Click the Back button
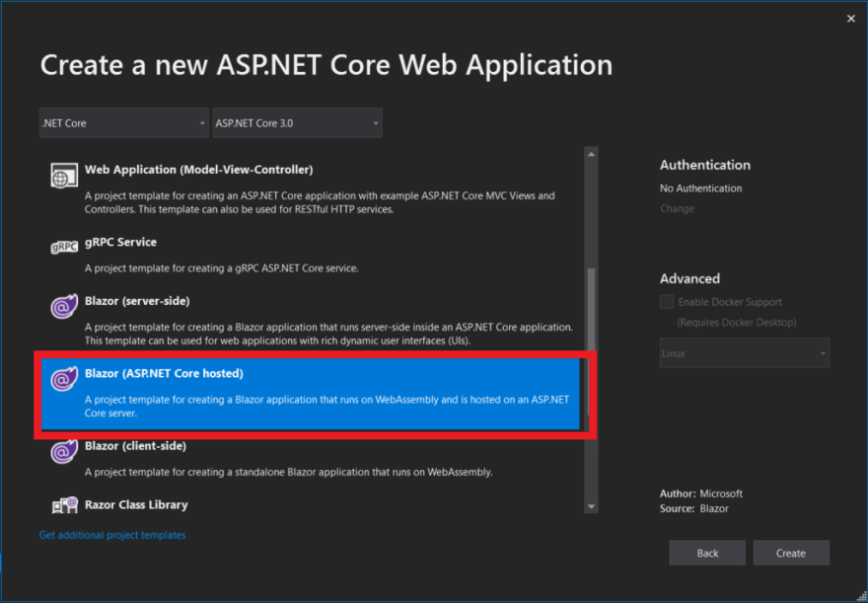The height and width of the screenshot is (603, 868). pyautogui.click(x=707, y=553)
